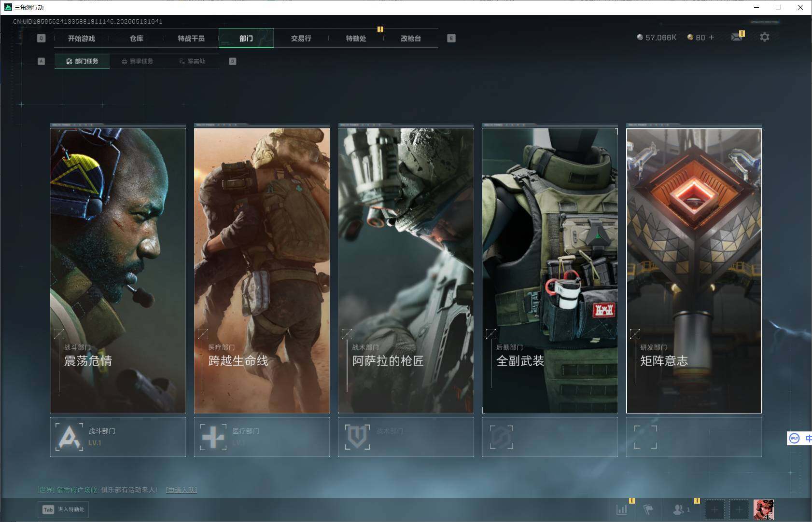Click the flag icon in bottom bar
Viewport: 812px width, 522px height.
tap(648, 509)
